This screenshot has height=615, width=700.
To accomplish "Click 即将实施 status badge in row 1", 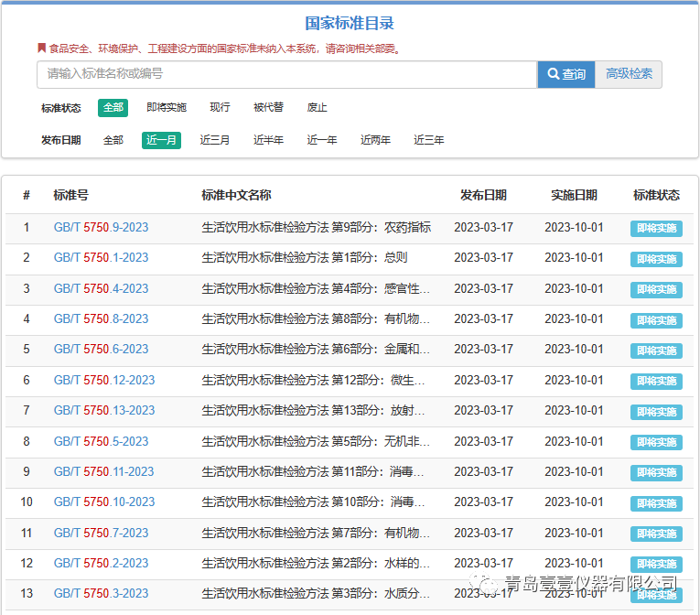I will coord(656,229).
